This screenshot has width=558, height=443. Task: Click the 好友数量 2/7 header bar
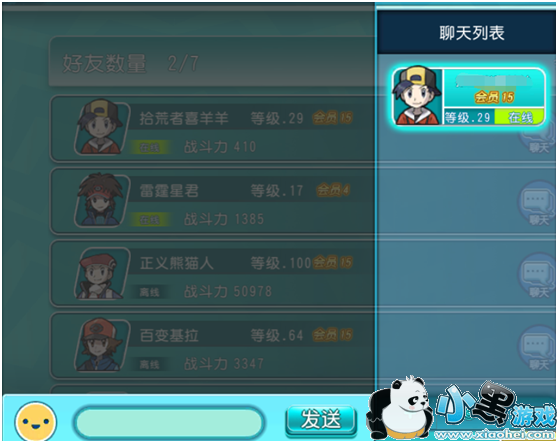(x=212, y=62)
